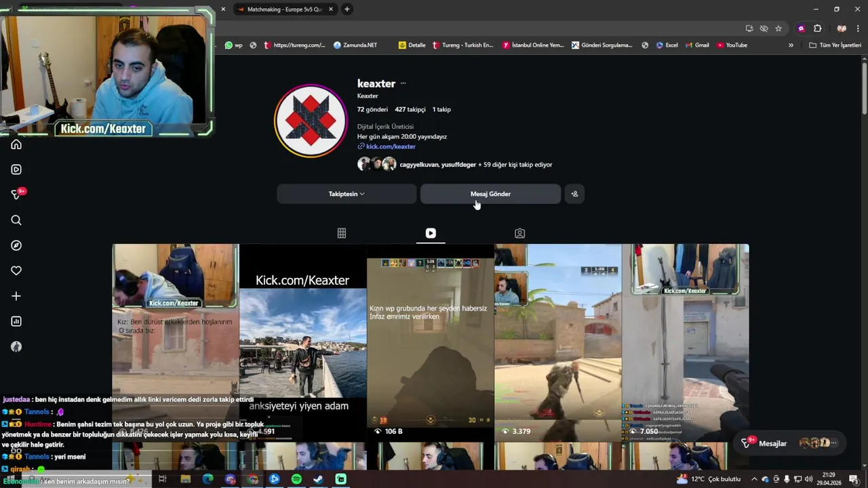Open Spotify from the taskbar
Image resolution: width=868 pixels, height=488 pixels.
tap(296, 479)
